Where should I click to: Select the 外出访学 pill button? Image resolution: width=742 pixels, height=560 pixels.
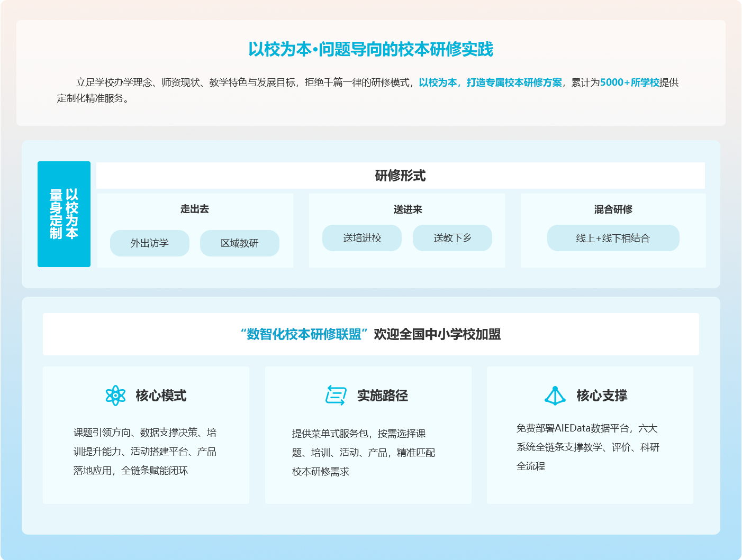[150, 243]
